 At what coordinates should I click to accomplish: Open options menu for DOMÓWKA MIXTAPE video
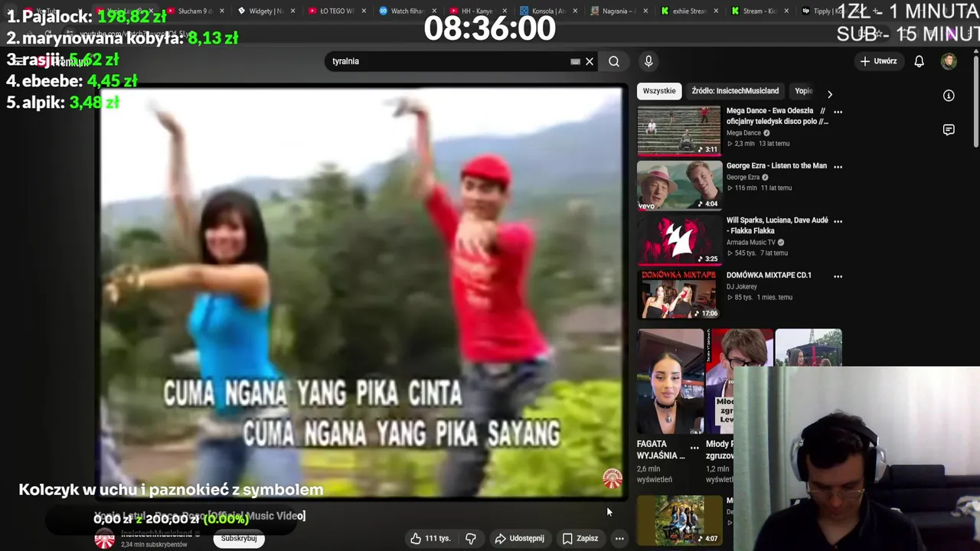pyautogui.click(x=838, y=275)
